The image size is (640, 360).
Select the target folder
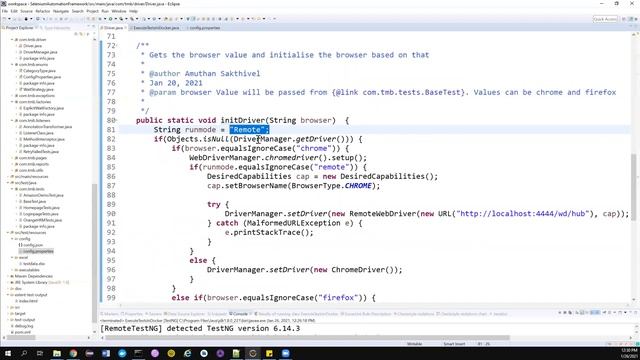tap(20, 313)
